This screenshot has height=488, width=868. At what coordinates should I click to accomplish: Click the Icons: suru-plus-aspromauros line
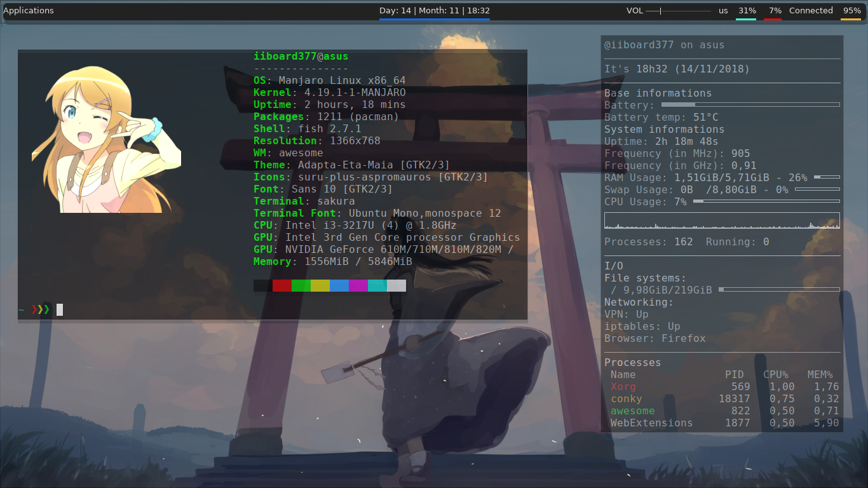click(371, 177)
